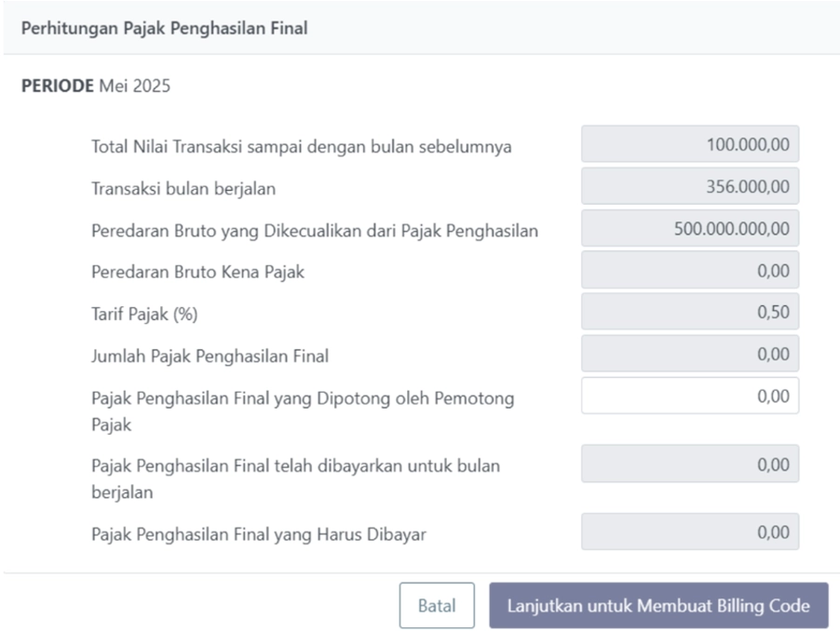Click the Peredaran Bruto Kena Pajak label
840x631 pixels.
pos(197,273)
